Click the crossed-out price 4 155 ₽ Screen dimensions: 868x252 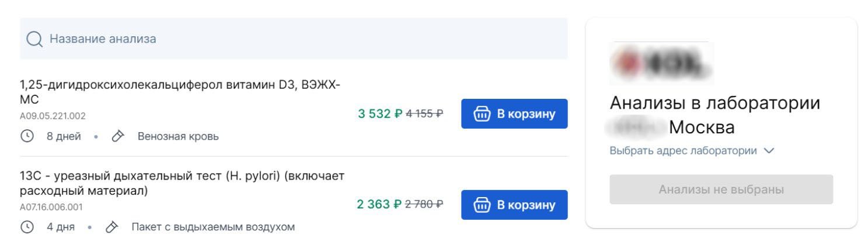point(424,113)
